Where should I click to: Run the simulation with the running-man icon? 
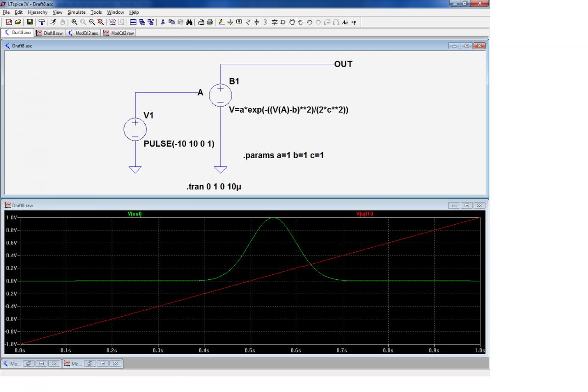tap(53, 22)
